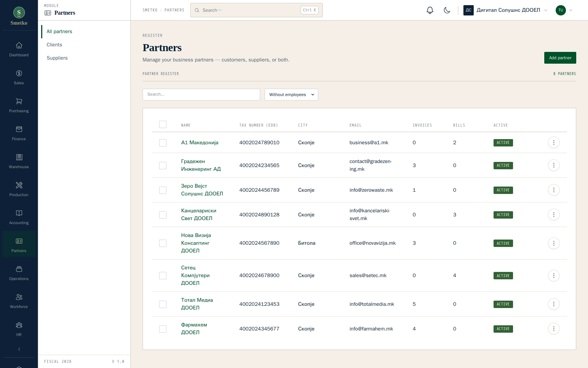
Task: Open the Finance module
Action: click(19, 134)
